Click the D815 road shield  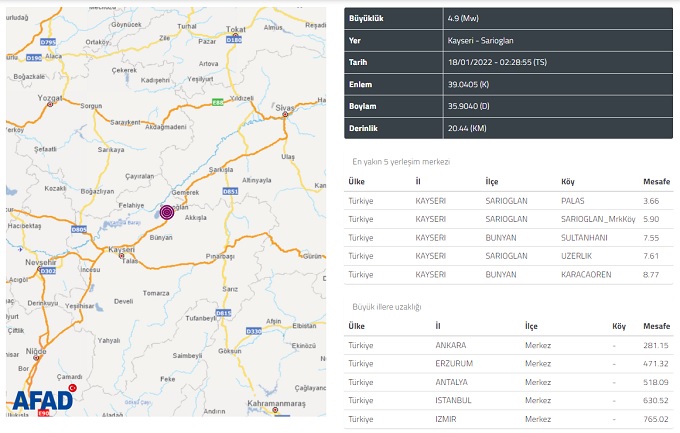point(224,313)
